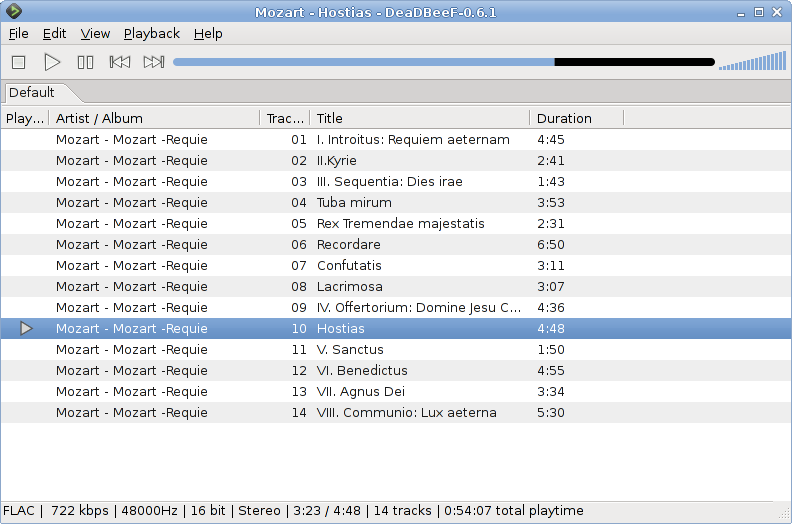Click track number 01 cell
Screen dimensions: 793x524
pos(299,140)
